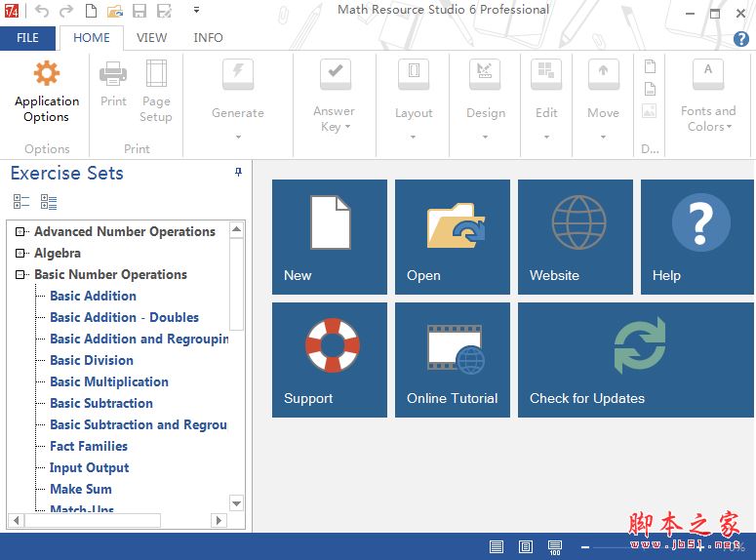Open the Generate dropdown arrow
Image resolution: width=756 pixels, height=560 pixels.
(x=238, y=137)
